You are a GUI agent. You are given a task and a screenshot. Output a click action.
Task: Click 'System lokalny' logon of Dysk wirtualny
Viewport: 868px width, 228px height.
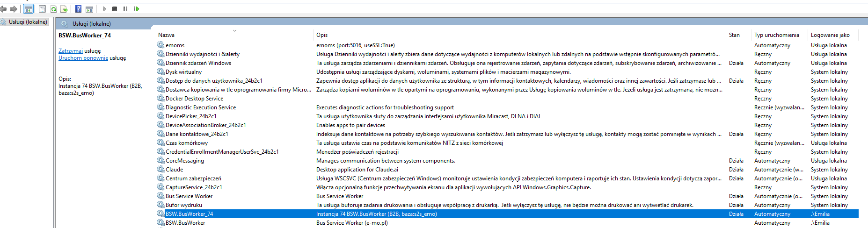point(829,72)
